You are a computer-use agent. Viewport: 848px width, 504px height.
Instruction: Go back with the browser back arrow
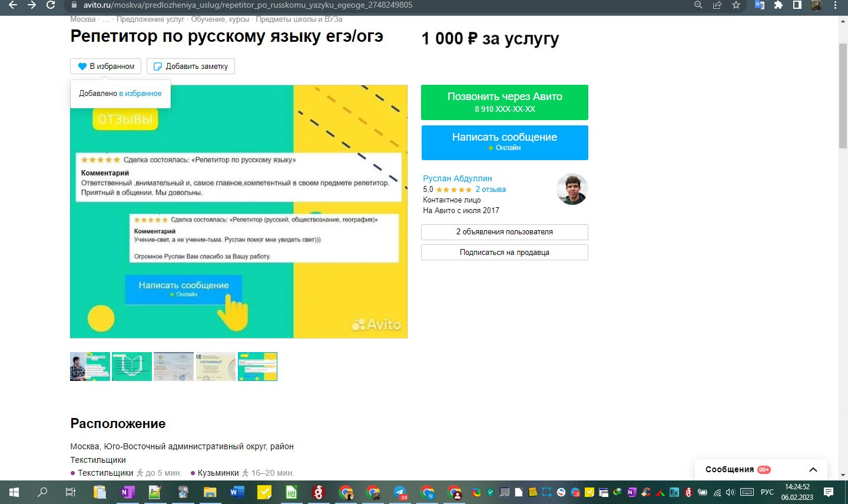click(13, 5)
